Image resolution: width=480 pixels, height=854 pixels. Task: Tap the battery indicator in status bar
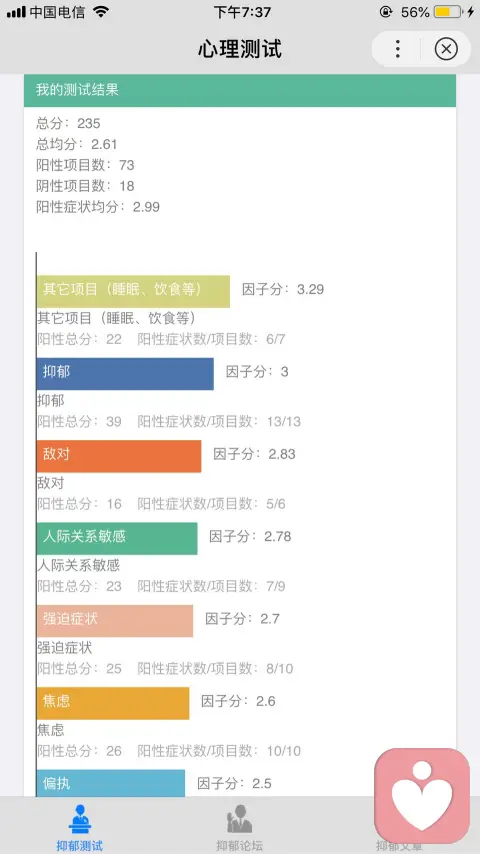[449, 11]
